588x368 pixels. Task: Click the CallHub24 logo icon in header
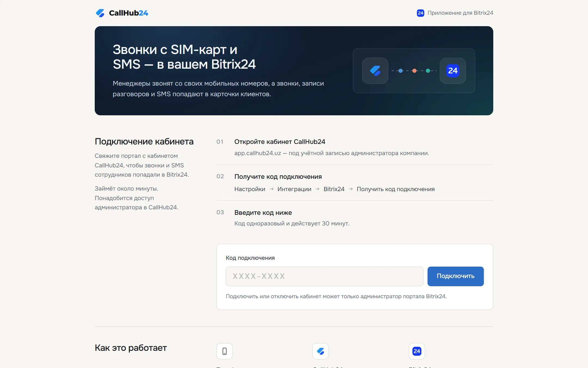tap(100, 13)
